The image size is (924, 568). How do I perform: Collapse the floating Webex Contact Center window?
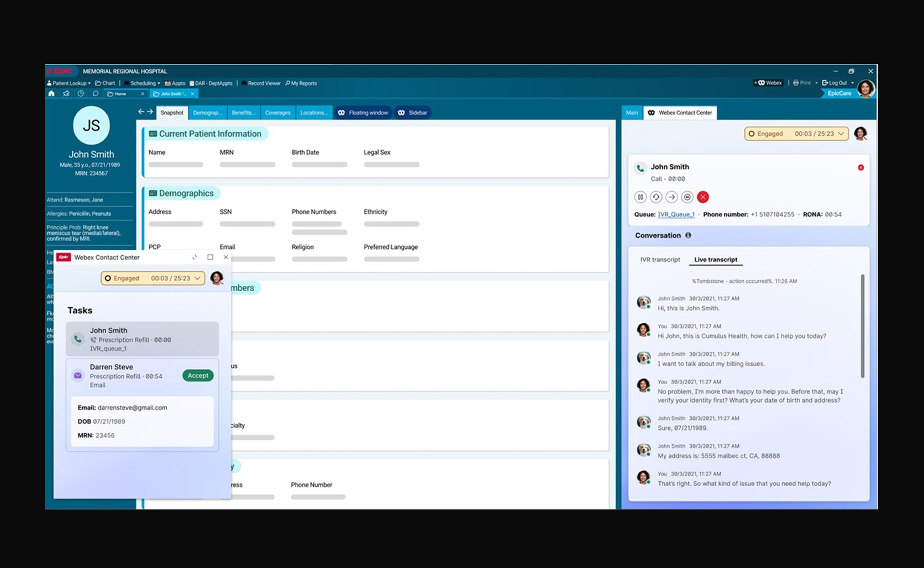(195, 257)
